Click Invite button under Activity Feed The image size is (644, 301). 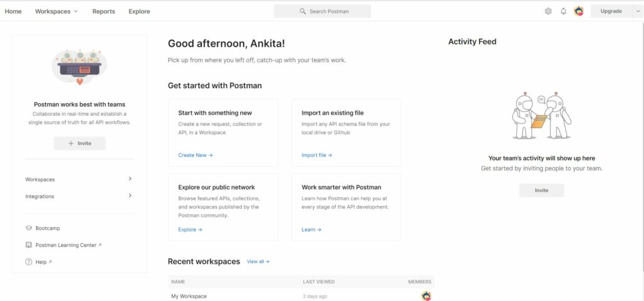coord(541,190)
